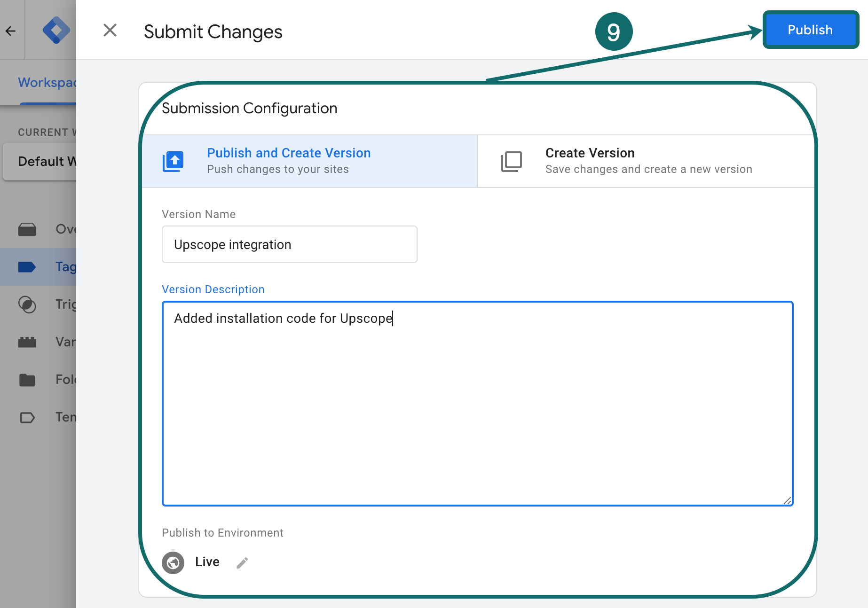
Task: Edit the Live environment with pencil icon
Action: click(x=242, y=562)
